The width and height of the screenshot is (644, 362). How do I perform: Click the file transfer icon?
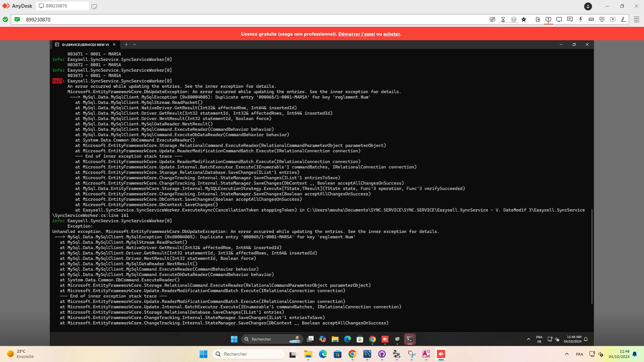pyautogui.click(x=538, y=19)
